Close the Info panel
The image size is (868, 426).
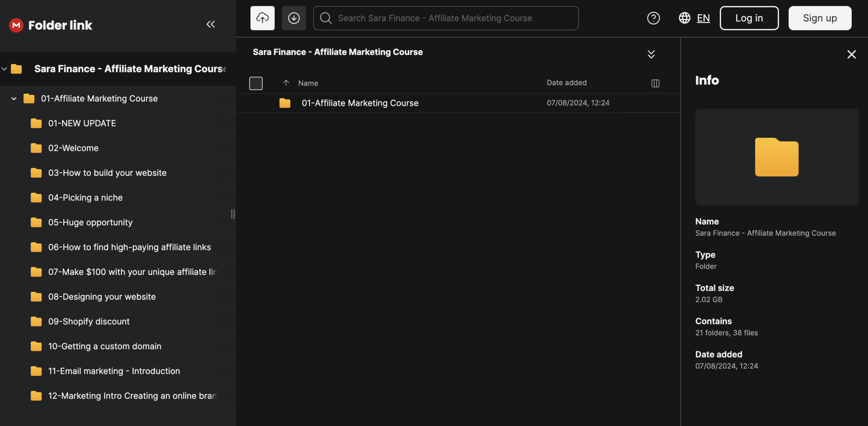click(x=851, y=54)
